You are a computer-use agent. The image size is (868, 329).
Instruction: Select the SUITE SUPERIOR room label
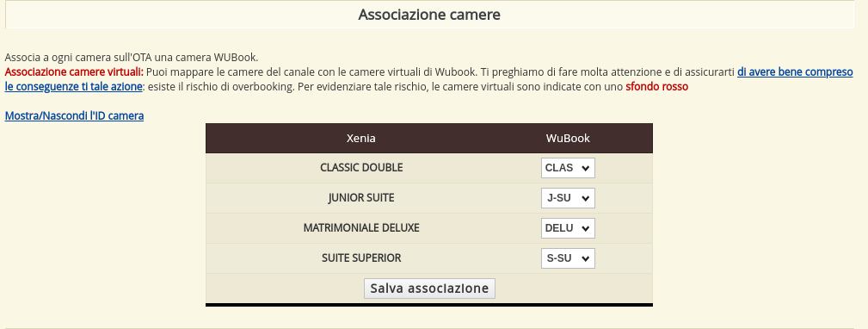[x=361, y=258]
